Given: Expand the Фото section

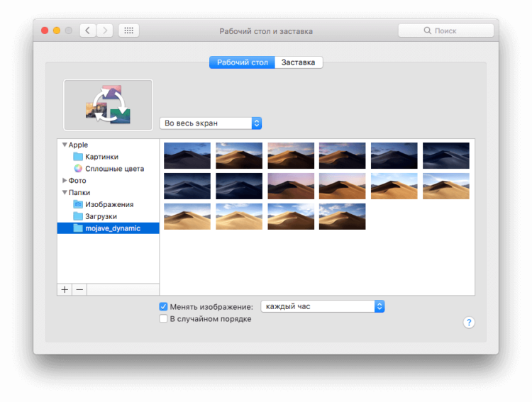Looking at the screenshot, I should click(x=65, y=181).
